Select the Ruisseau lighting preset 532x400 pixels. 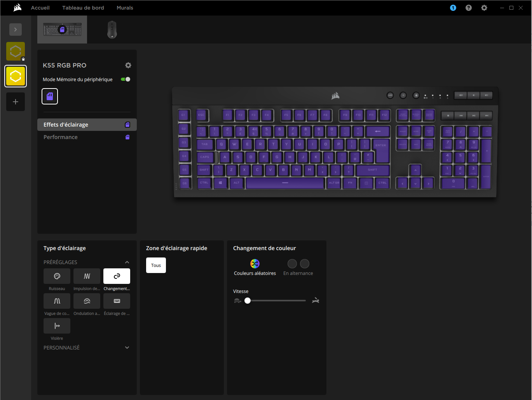(57, 276)
